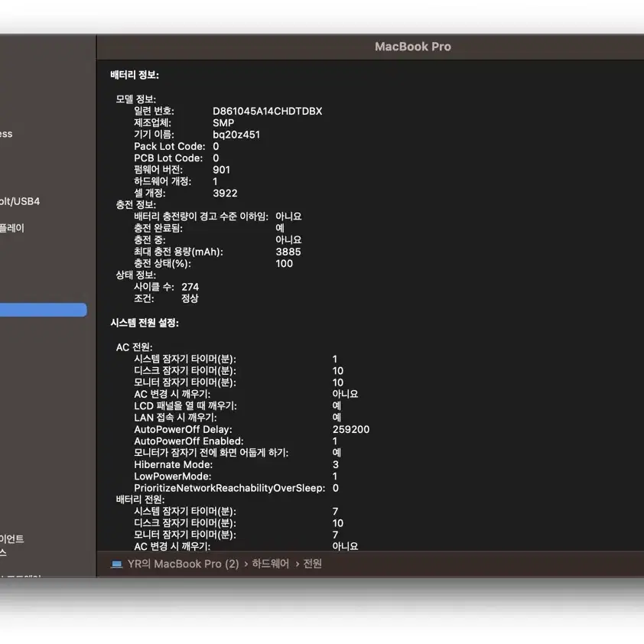The width and height of the screenshot is (644, 644).
Task: Click the '사이클 수:' label
Action: click(x=154, y=287)
